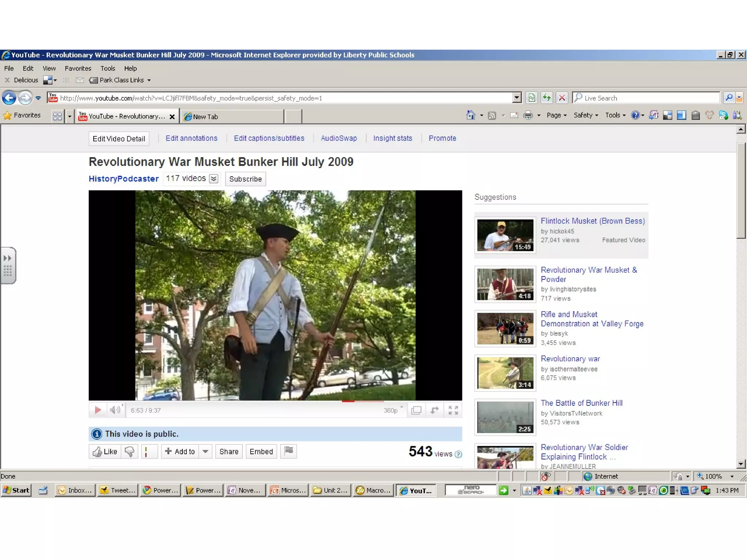Open the Add to dropdown arrow

click(205, 451)
